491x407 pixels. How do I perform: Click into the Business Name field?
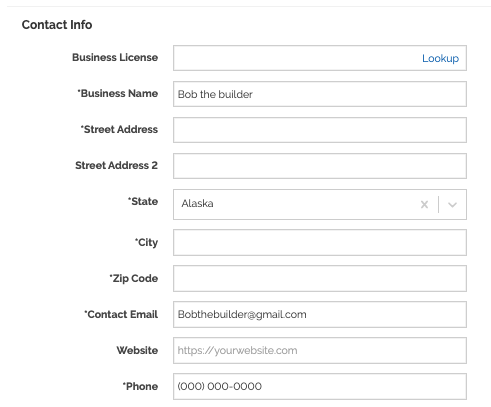[320, 94]
